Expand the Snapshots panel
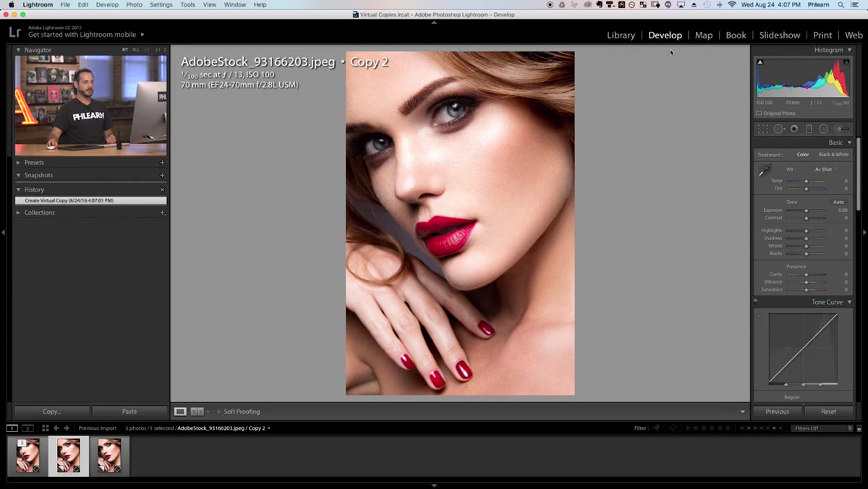868x489 pixels. (x=19, y=175)
